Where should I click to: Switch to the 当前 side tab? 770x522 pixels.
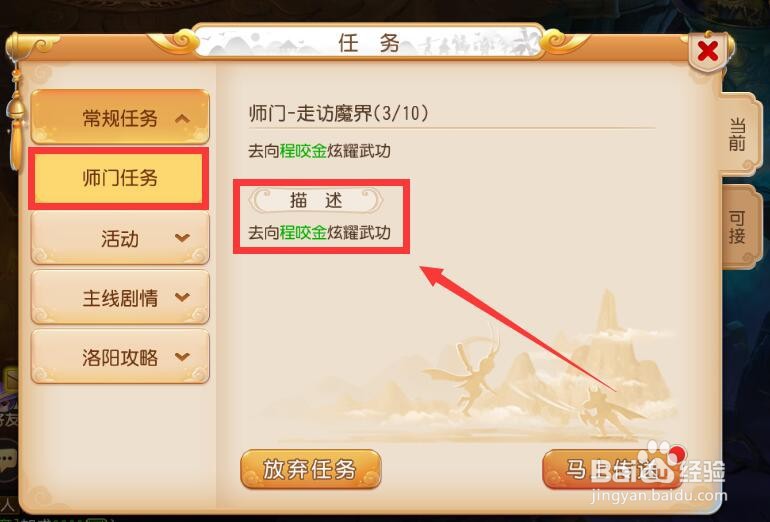[x=738, y=134]
